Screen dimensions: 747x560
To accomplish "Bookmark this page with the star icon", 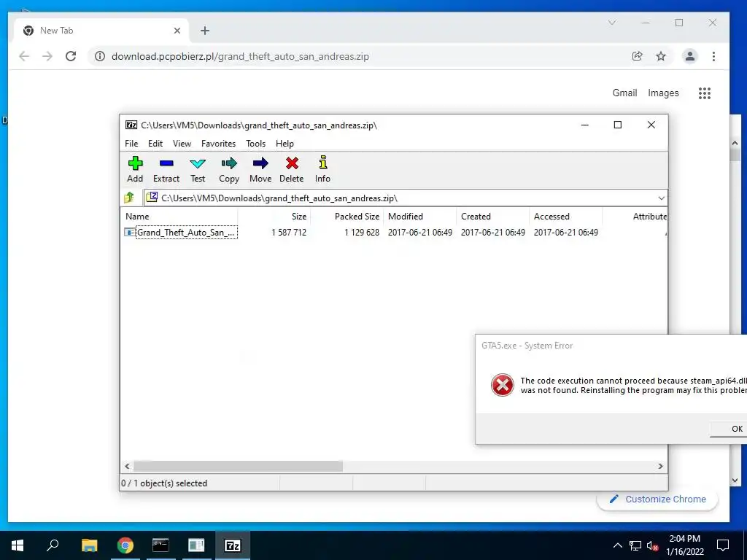I will point(661,56).
